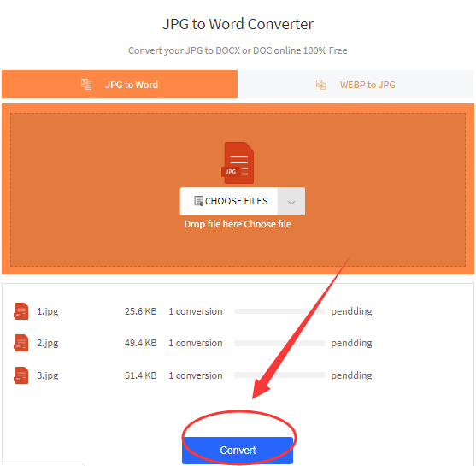The image size is (476, 466).
Task: Open the JPG to Word tab
Action: [120, 84]
